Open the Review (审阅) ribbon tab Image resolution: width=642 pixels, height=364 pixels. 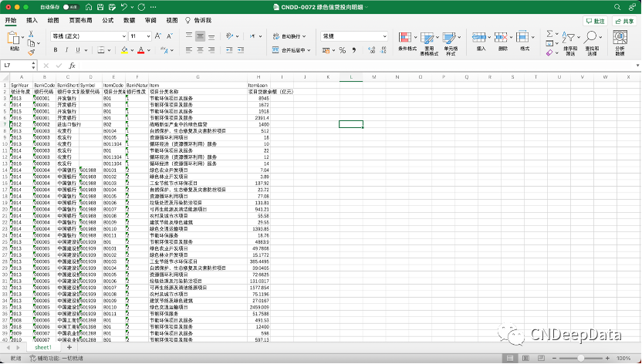(x=150, y=21)
